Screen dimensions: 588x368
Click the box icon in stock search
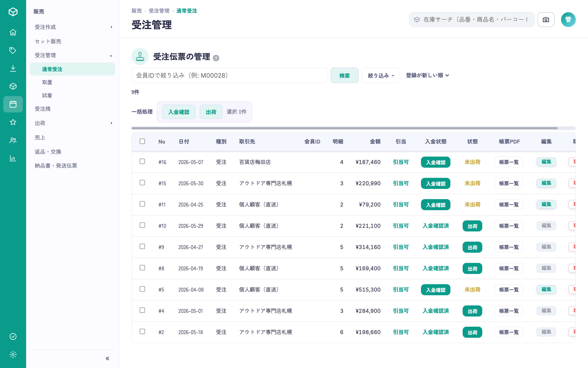pyautogui.click(x=417, y=19)
